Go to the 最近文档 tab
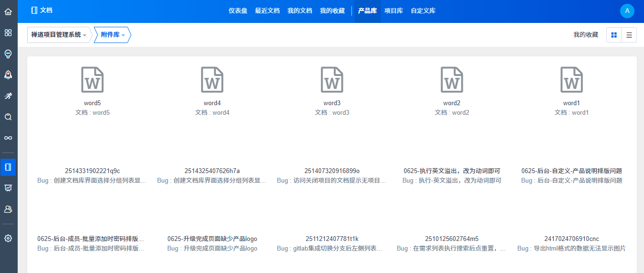This screenshot has height=273, width=644. point(268,11)
